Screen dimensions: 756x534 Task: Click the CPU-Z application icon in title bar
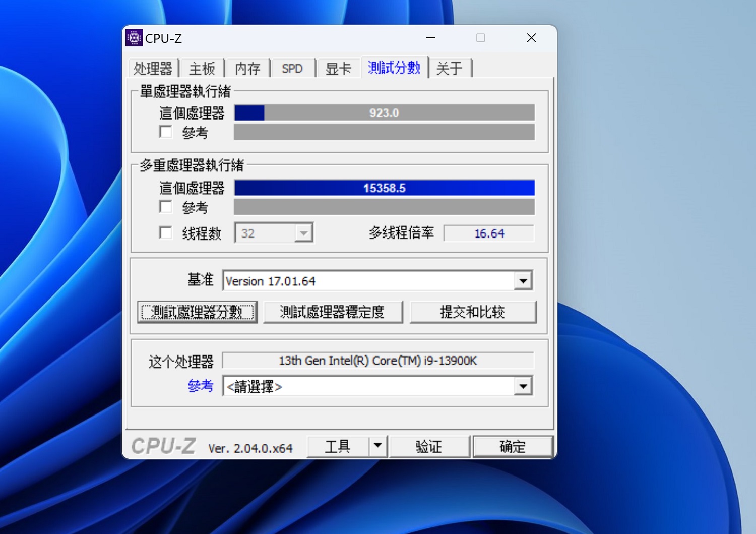(134, 37)
